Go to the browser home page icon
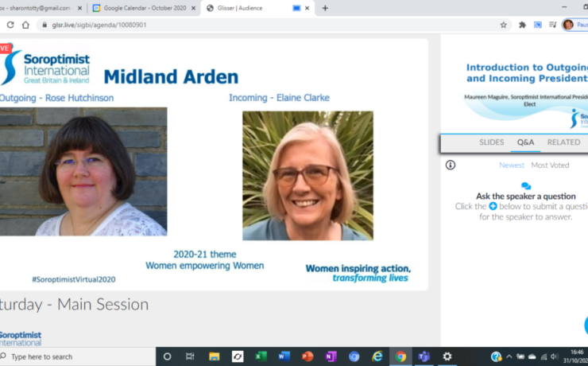Image resolution: width=588 pixels, height=366 pixels. pos(25,25)
